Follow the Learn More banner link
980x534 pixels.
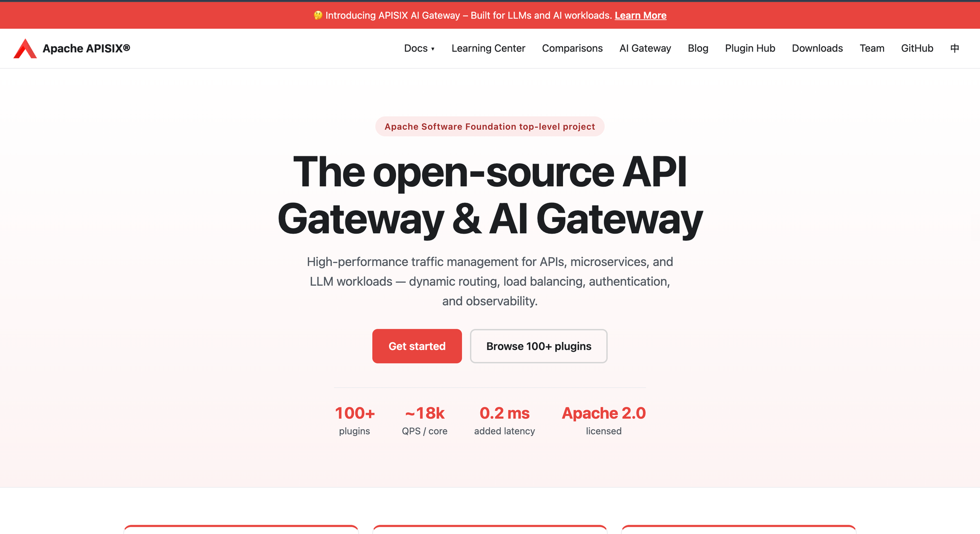(640, 15)
